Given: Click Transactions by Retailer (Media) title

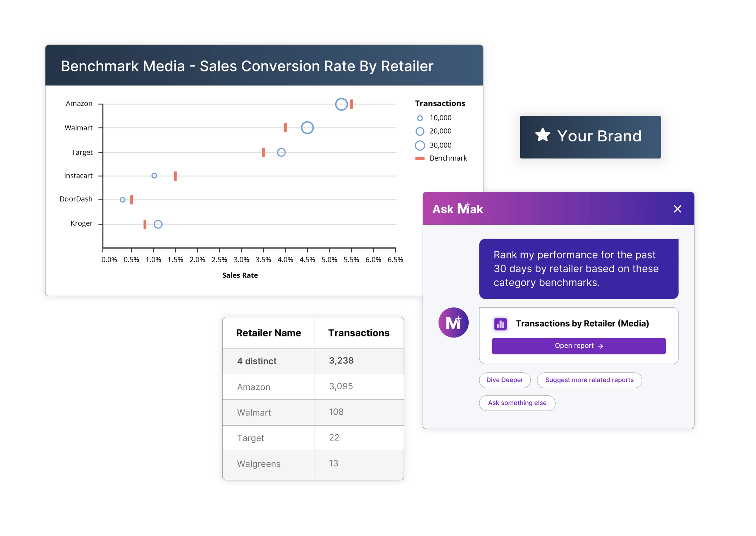Looking at the screenshot, I should pyautogui.click(x=582, y=324).
